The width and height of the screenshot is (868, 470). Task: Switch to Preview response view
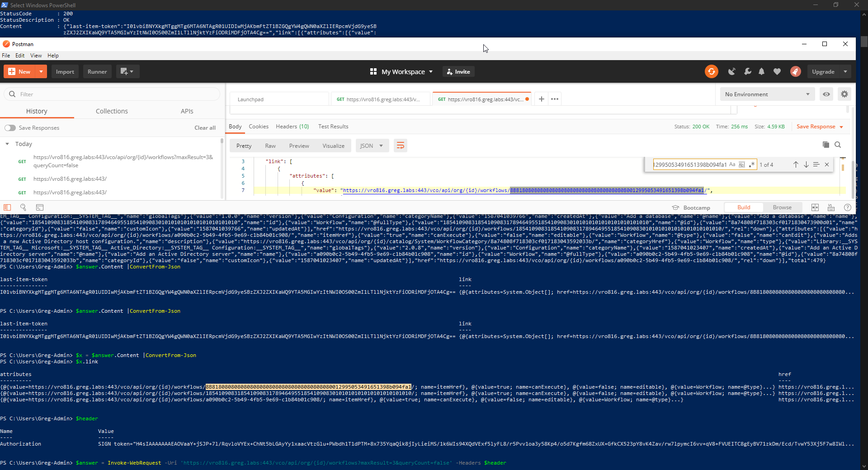tap(299, 146)
